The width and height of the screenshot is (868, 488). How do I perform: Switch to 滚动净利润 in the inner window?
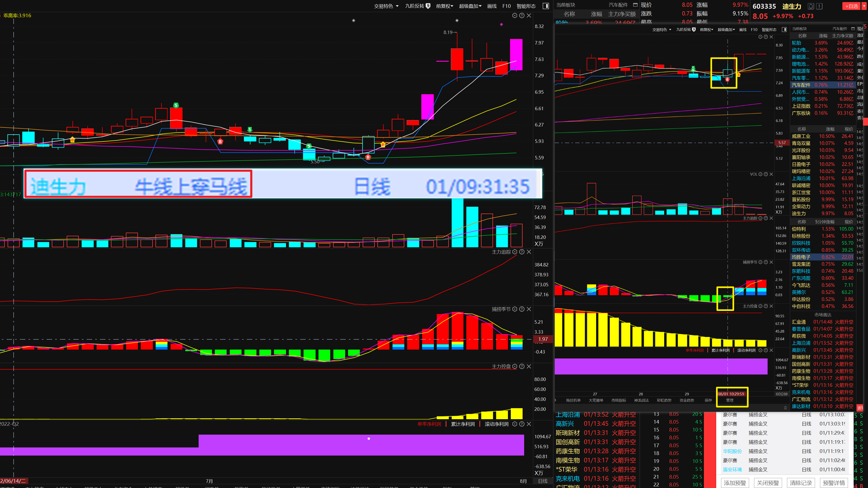746,351
